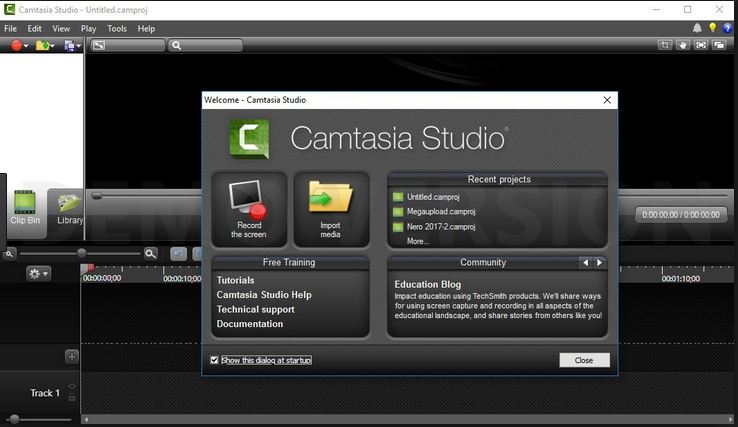Click the timeline zoom slider handle
This screenshot has height=427, width=738.
coord(81,253)
